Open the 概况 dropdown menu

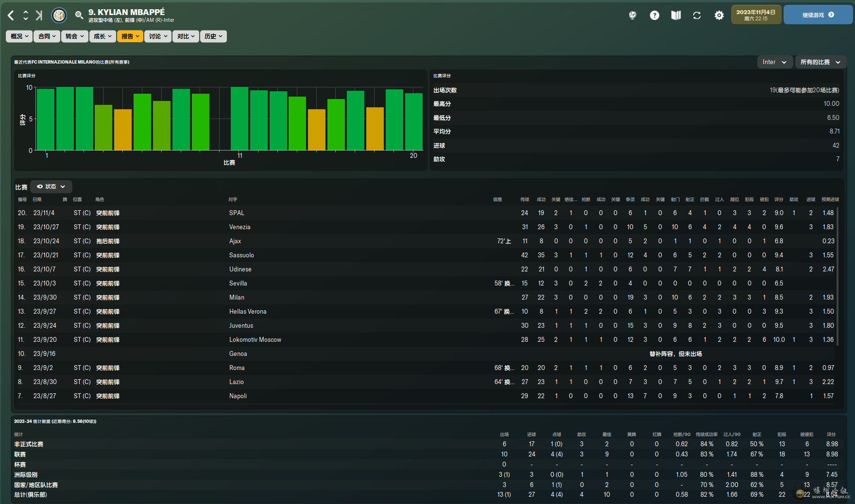(19, 36)
